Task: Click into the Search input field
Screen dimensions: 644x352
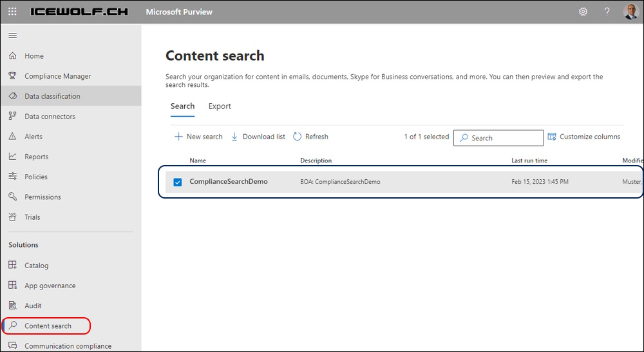Action: (498, 138)
